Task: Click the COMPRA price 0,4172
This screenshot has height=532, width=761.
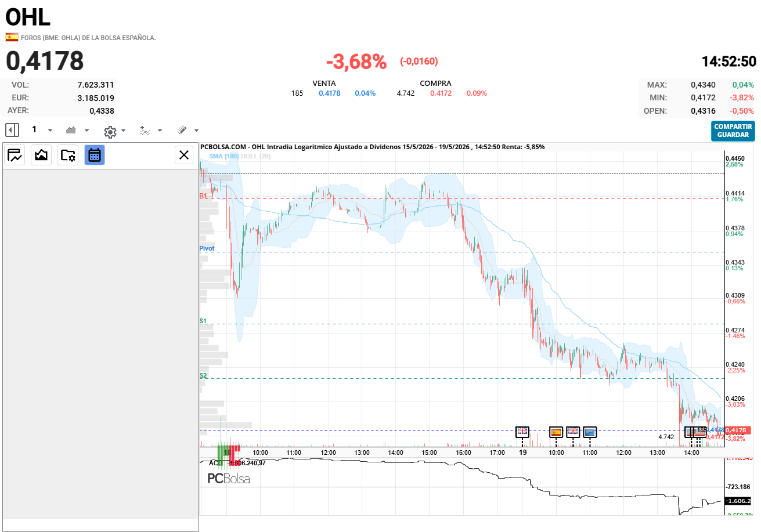Action: [441, 93]
